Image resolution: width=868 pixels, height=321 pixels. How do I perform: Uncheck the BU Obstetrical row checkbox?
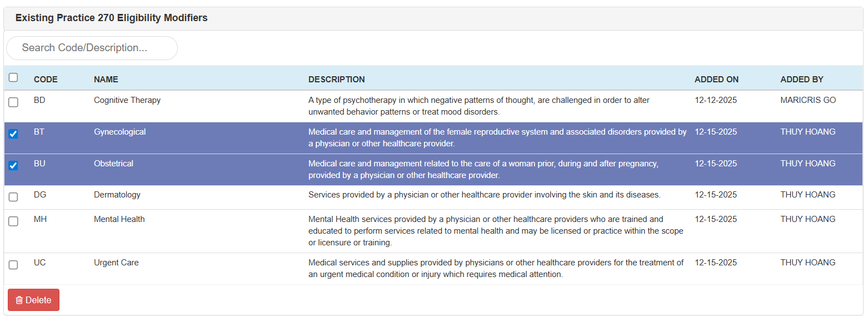(x=13, y=166)
